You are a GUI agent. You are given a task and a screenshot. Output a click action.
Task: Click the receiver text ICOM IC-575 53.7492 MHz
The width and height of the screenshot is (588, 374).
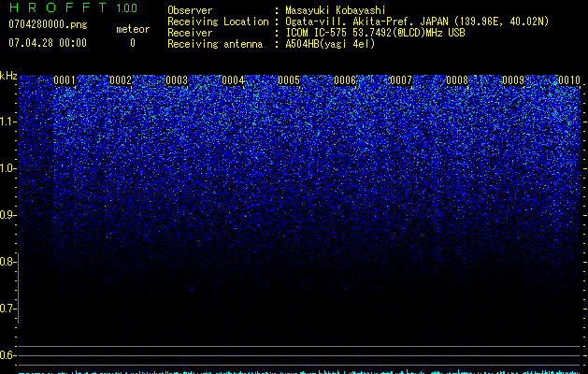[x=375, y=33]
